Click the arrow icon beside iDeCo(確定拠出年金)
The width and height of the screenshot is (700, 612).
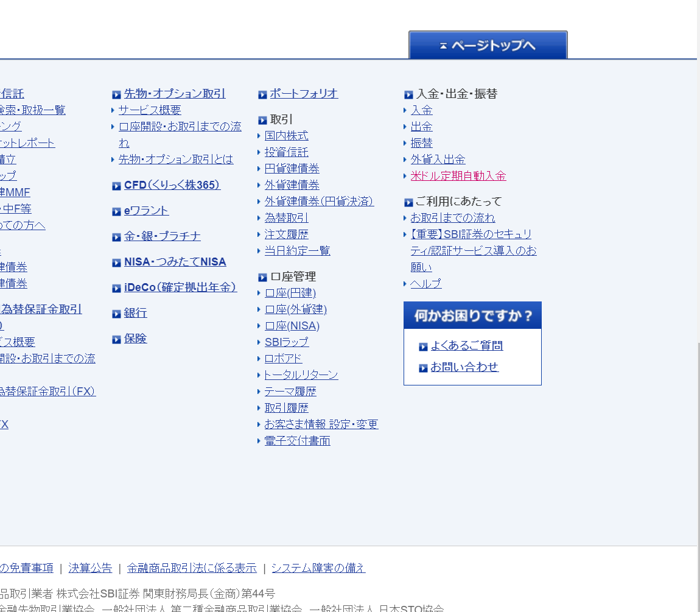(116, 288)
